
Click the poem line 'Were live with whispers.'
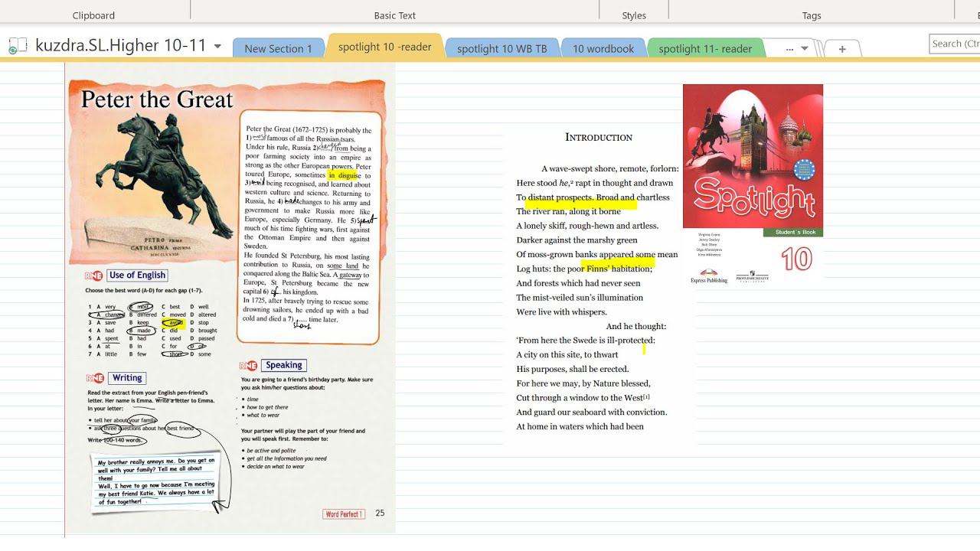point(561,312)
